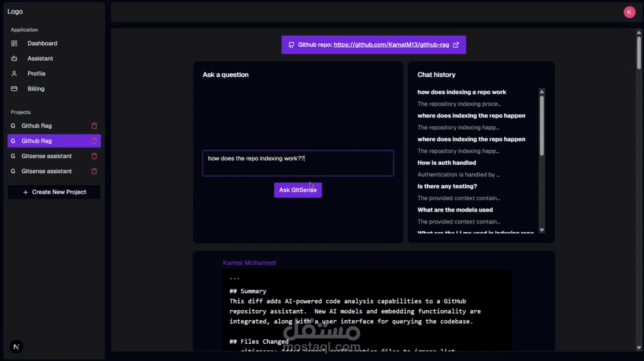Click the Assistant bot icon
This screenshot has height=361, width=644.
click(x=14, y=59)
